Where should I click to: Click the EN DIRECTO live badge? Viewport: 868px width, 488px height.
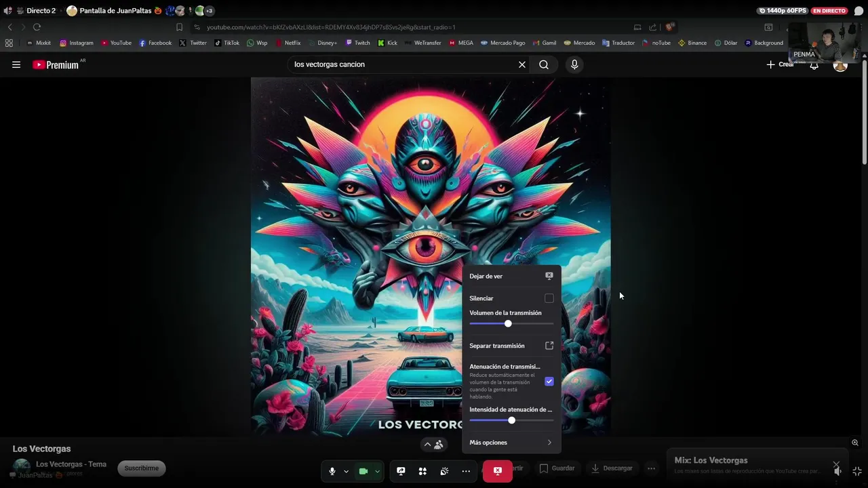829,11
